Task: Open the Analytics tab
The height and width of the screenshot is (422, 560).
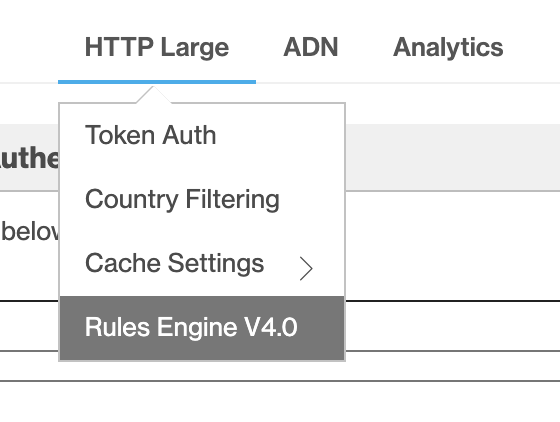Action: pyautogui.click(x=448, y=47)
